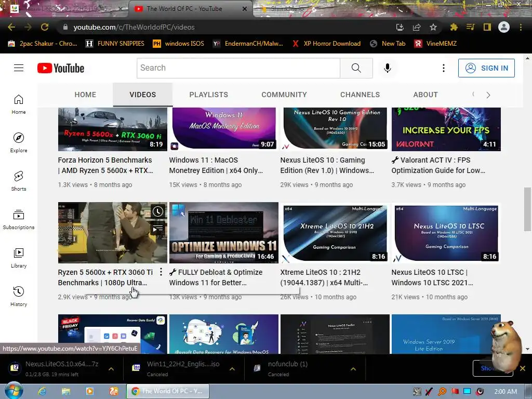Image resolution: width=532 pixels, height=399 pixels.
Task: Start voice search with microphone icon
Action: (x=387, y=68)
